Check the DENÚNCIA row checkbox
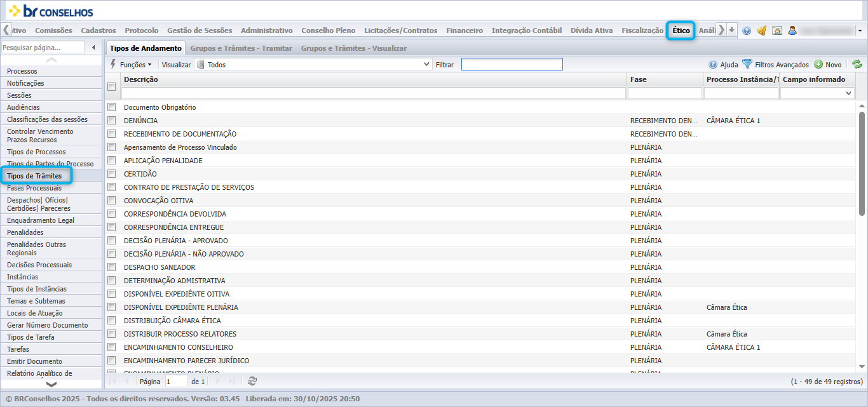Screen dimensions: 868x407 tap(111, 121)
